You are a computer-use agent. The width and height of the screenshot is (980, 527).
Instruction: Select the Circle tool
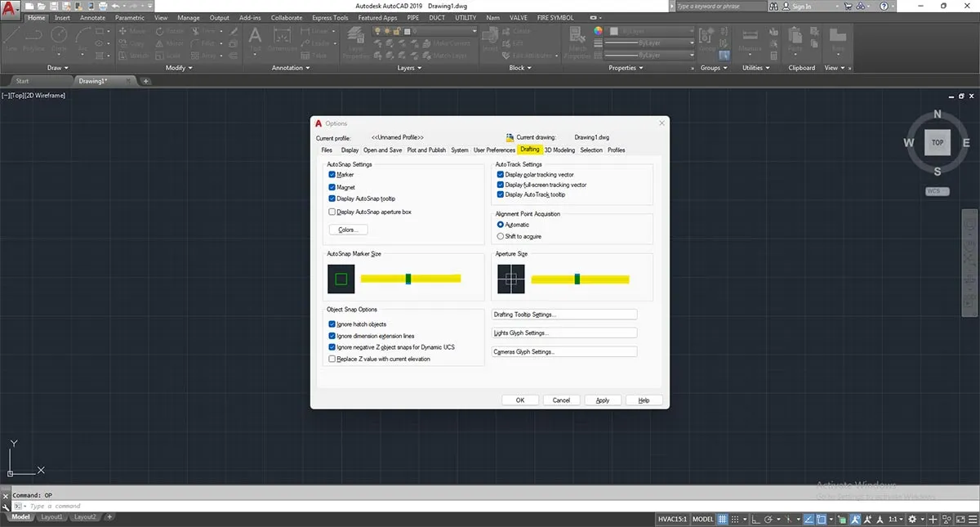coord(57,37)
